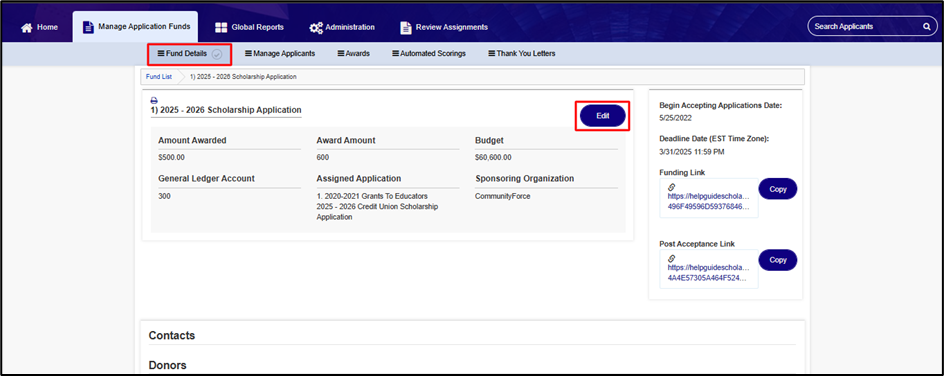Select the Budget value $60,600.00
The width and height of the screenshot is (944, 376).
(493, 158)
